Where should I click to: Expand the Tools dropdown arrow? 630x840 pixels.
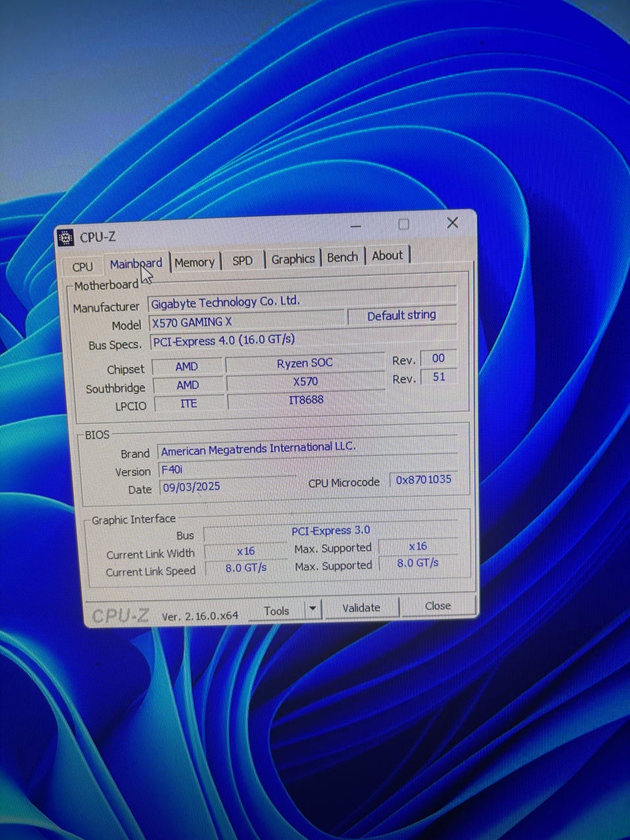313,609
